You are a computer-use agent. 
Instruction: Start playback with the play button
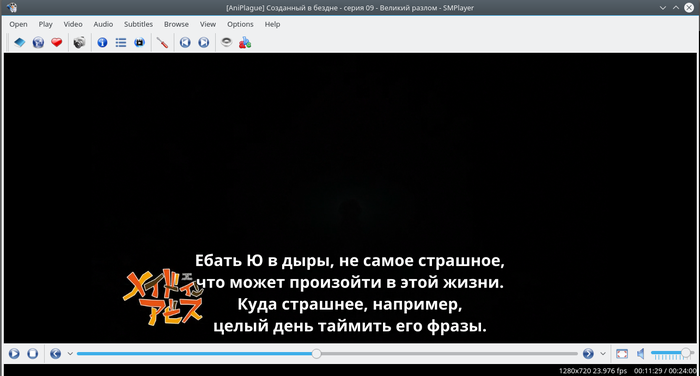pos(14,354)
